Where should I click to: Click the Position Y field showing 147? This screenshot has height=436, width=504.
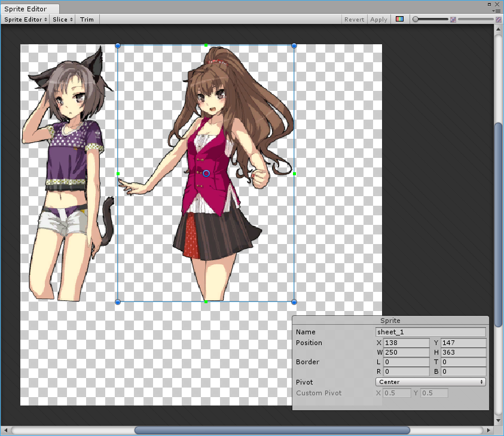(x=463, y=343)
